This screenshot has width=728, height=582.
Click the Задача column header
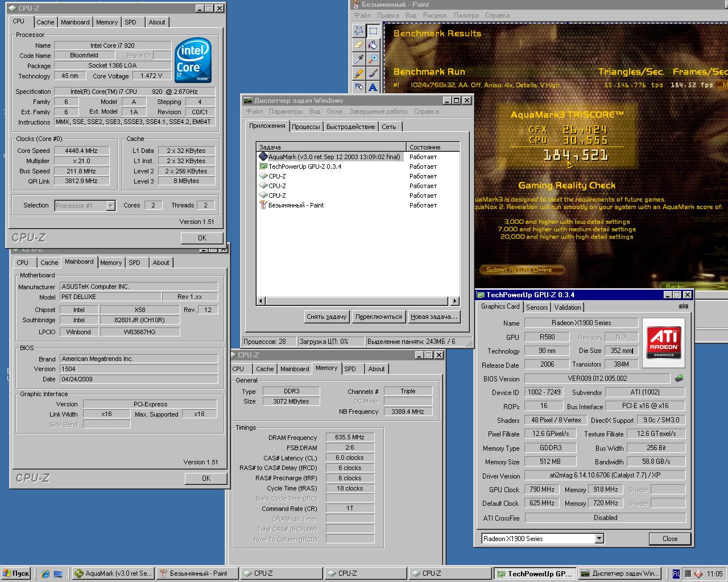coord(332,147)
